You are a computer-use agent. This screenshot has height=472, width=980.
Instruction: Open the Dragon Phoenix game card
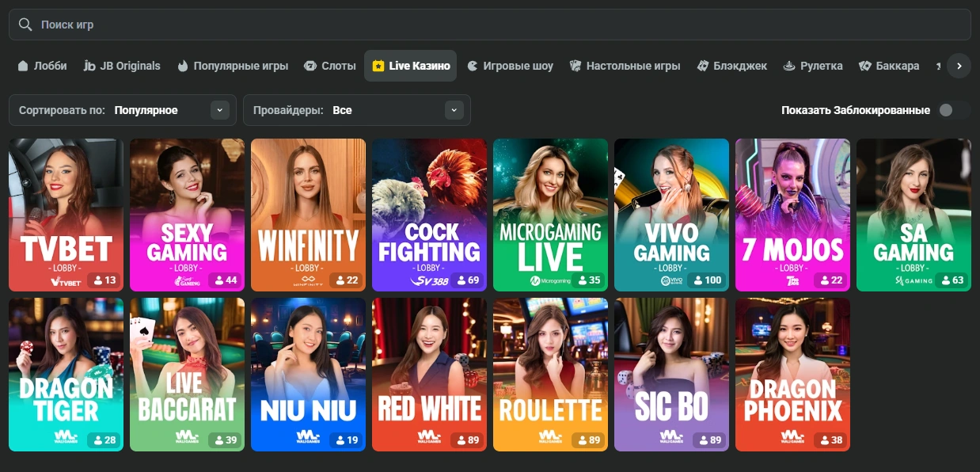point(792,375)
